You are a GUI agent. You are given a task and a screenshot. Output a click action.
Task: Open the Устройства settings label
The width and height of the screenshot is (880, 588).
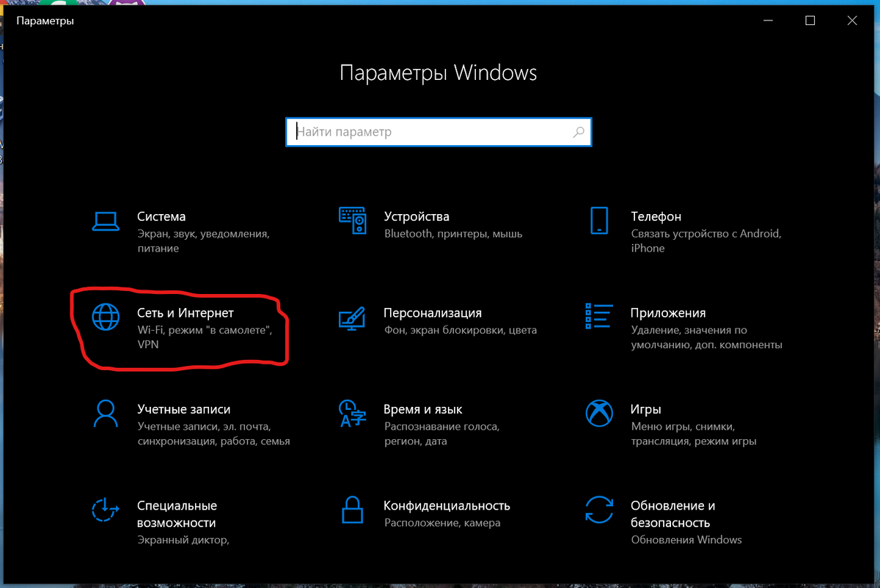[417, 216]
